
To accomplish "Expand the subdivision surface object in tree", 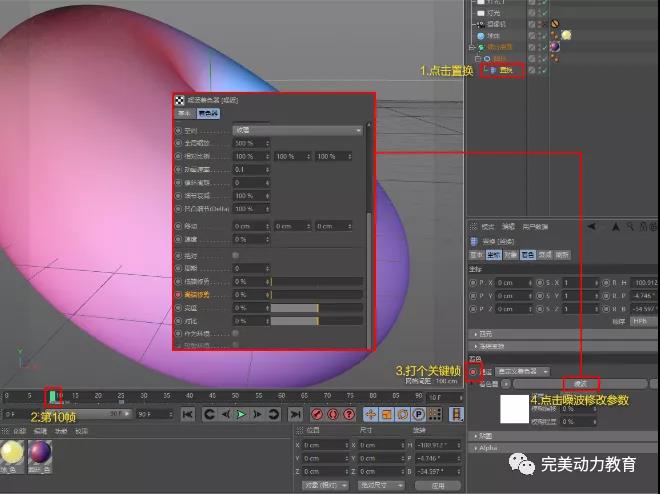I will click(x=471, y=47).
